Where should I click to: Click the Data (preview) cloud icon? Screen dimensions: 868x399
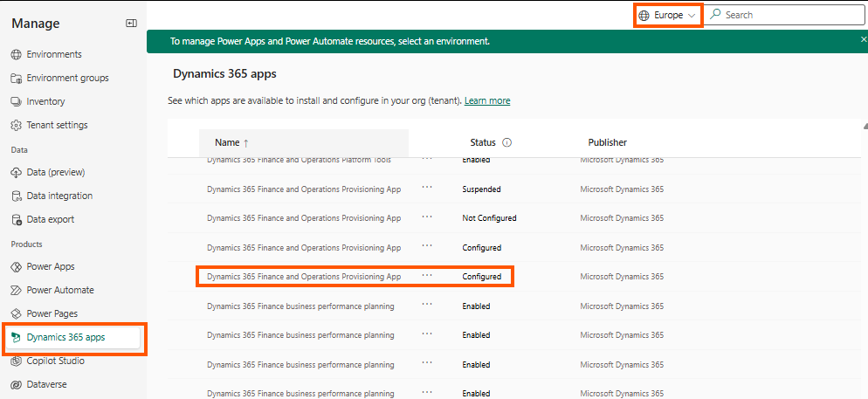pos(16,172)
